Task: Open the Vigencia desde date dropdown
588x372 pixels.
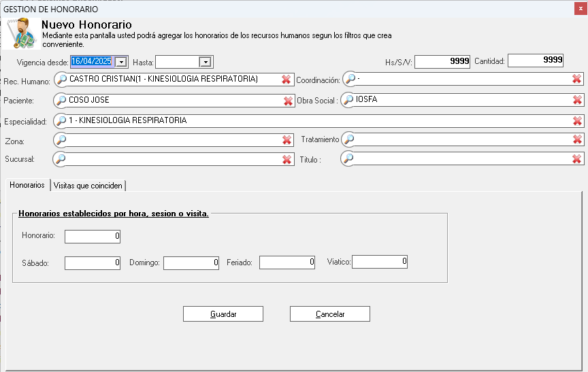Action: click(x=121, y=62)
